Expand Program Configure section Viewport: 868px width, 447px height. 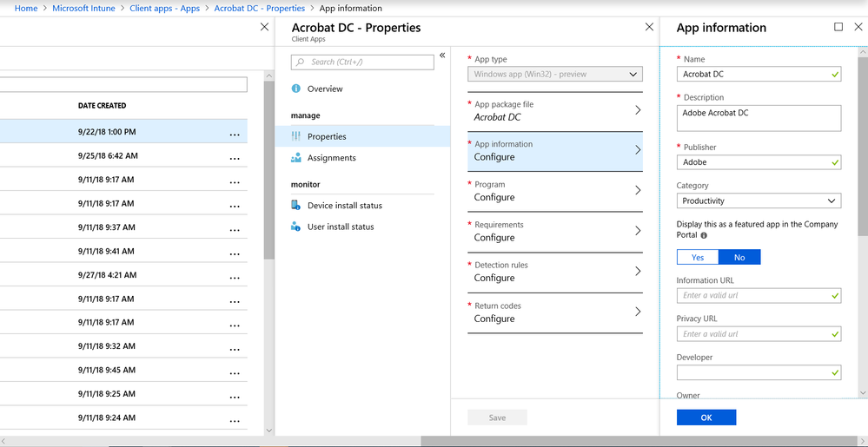(x=555, y=192)
